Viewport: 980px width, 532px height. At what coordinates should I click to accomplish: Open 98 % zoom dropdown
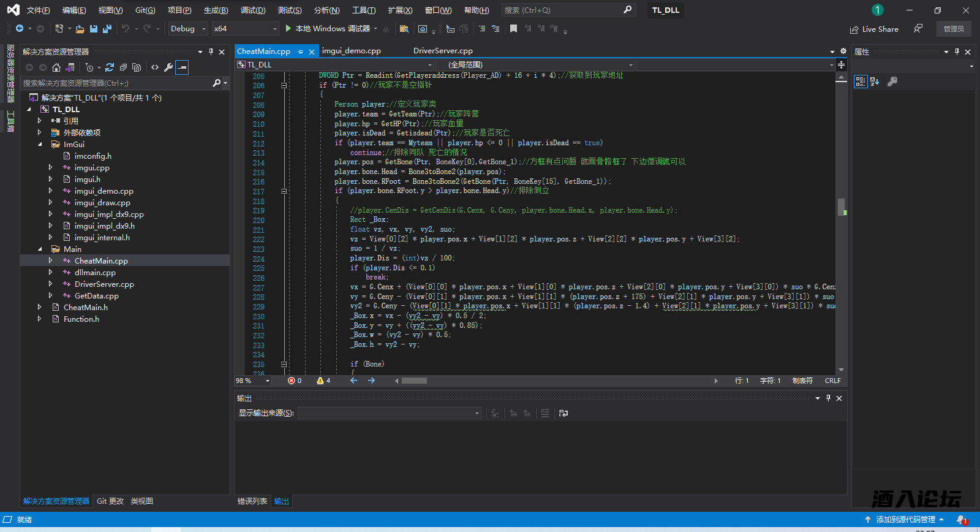[253, 381]
